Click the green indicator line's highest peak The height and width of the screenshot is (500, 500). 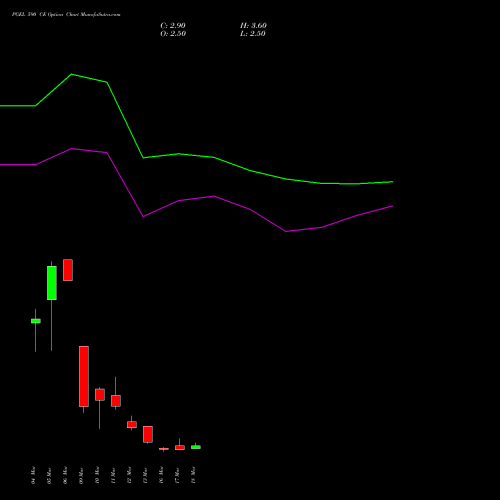[x=72, y=74]
